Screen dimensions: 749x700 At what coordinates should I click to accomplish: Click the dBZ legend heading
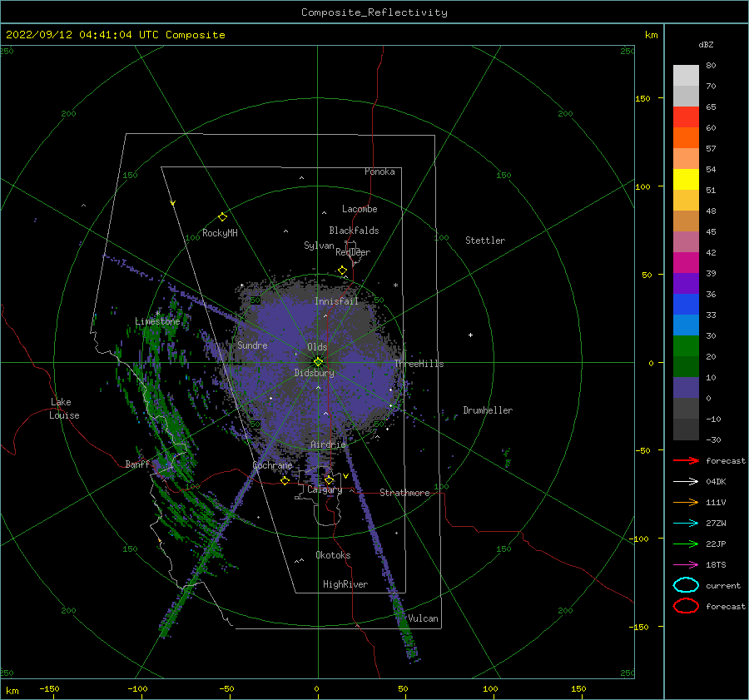coord(706,44)
